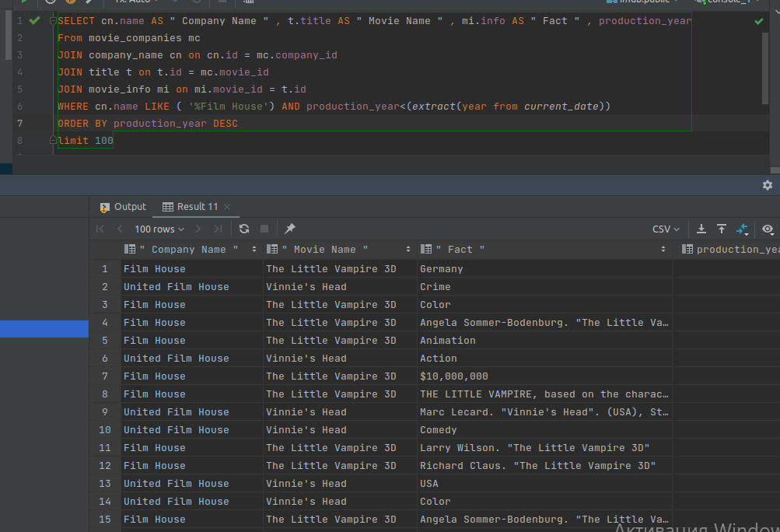Click the 'Animation' fact cell in row 5
Screen dimensions: 780x532
[x=544, y=341]
